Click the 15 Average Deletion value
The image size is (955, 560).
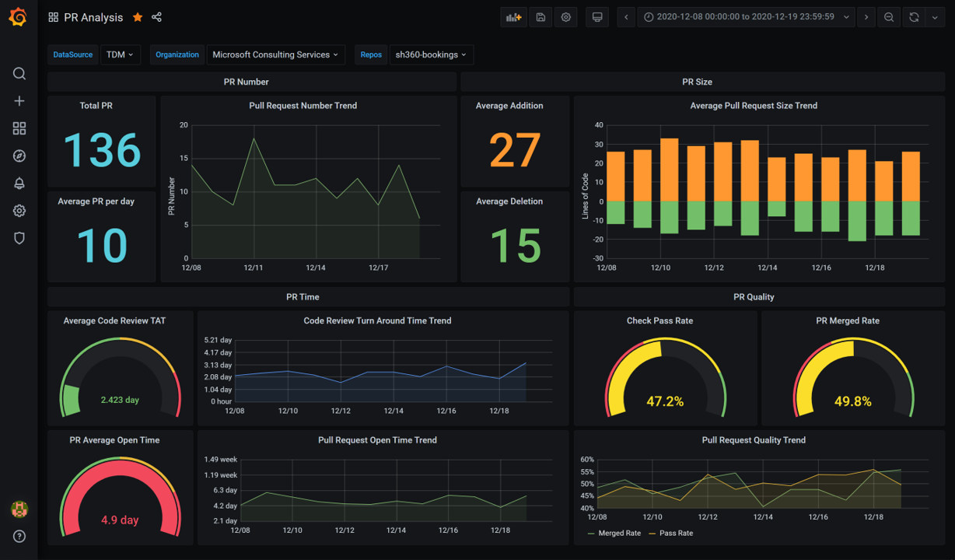515,246
